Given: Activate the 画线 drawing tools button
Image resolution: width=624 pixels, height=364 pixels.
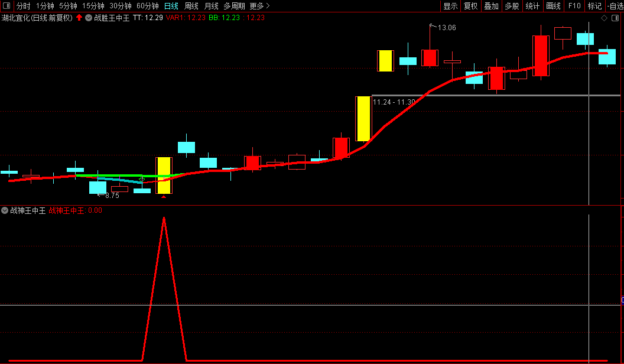Looking at the screenshot, I should pyautogui.click(x=553, y=6).
